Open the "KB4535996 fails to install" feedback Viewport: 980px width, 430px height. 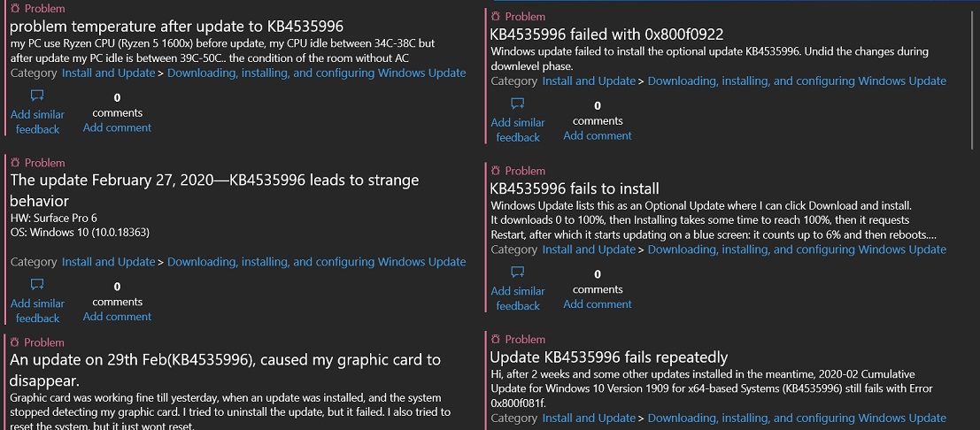[x=575, y=188]
